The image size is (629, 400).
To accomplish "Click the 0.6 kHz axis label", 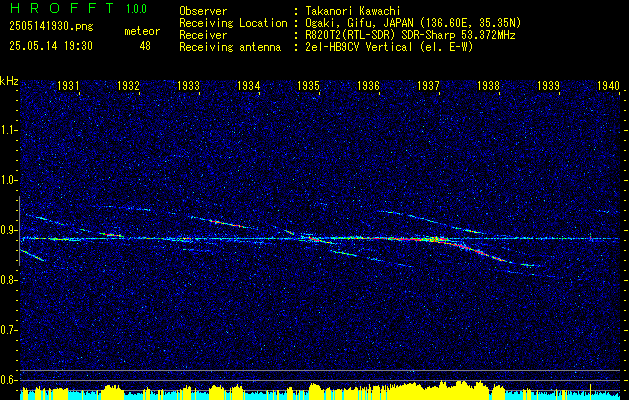I will pos(8,380).
